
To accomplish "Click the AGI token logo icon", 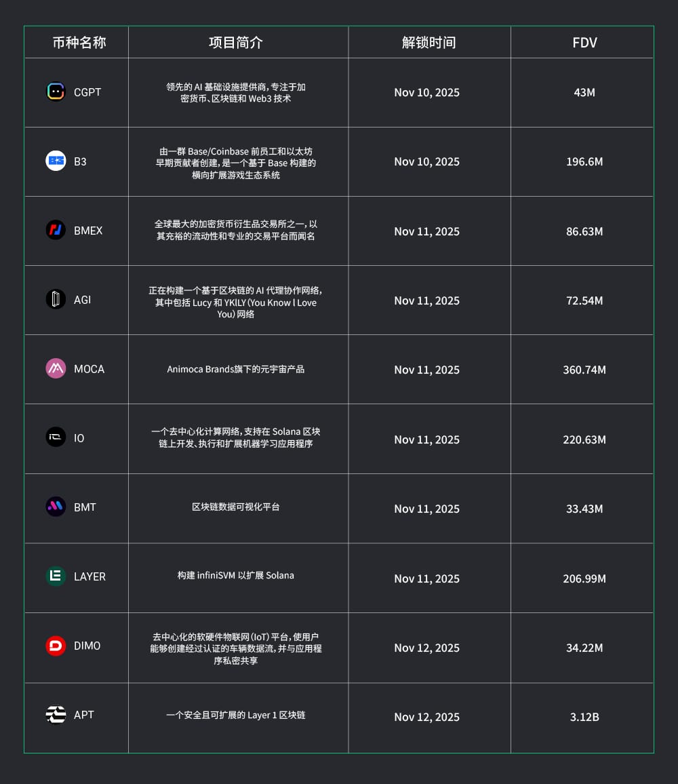I will [x=56, y=300].
